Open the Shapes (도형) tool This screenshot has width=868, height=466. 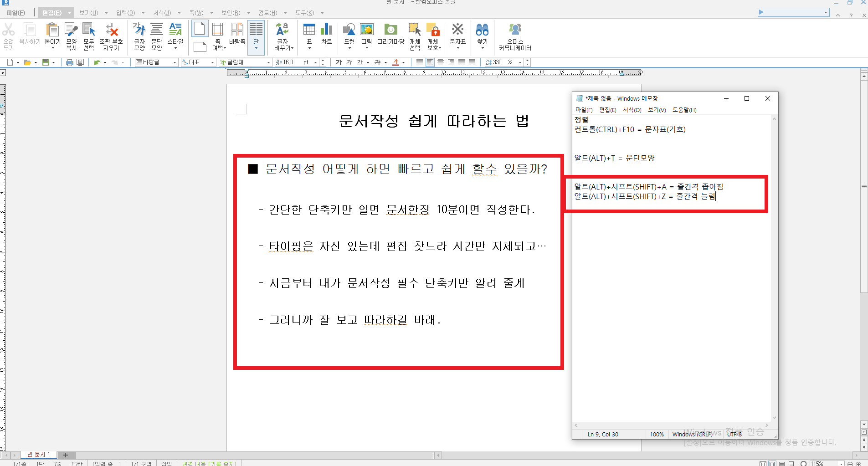349,30
